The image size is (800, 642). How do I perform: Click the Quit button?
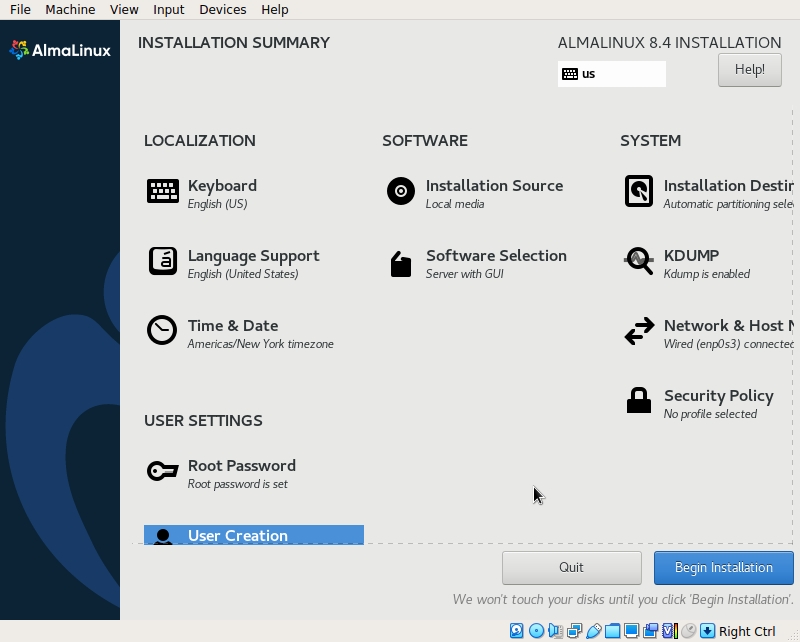[x=571, y=567]
